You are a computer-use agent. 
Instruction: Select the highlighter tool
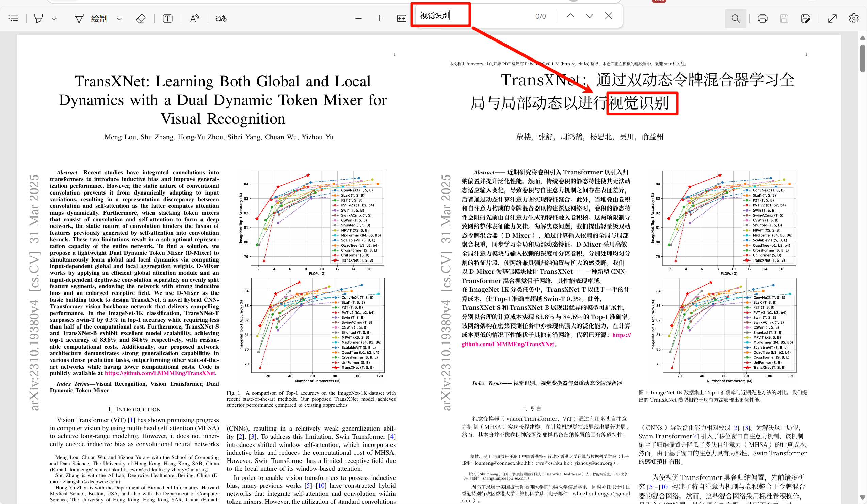tap(38, 18)
